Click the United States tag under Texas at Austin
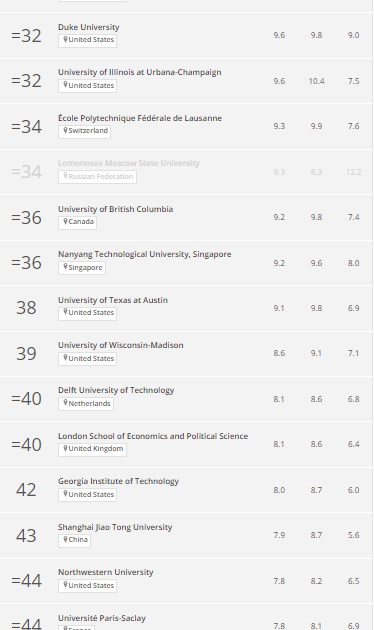Viewport: 374px width, 630px height. coord(88,313)
